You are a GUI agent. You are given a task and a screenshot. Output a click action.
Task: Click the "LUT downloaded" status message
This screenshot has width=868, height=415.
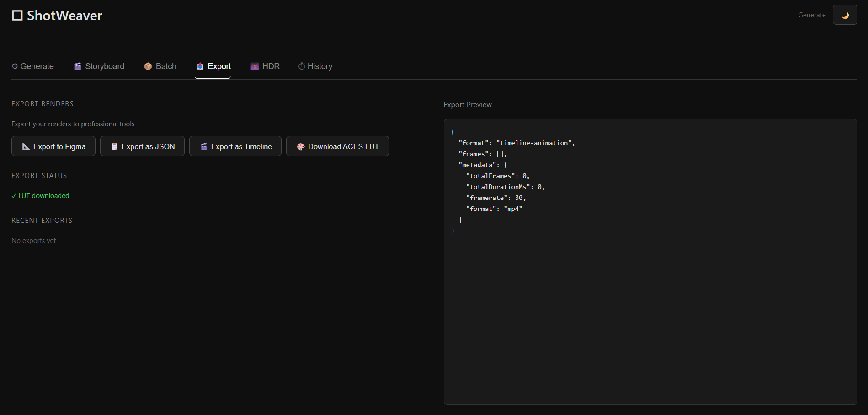pyautogui.click(x=40, y=196)
